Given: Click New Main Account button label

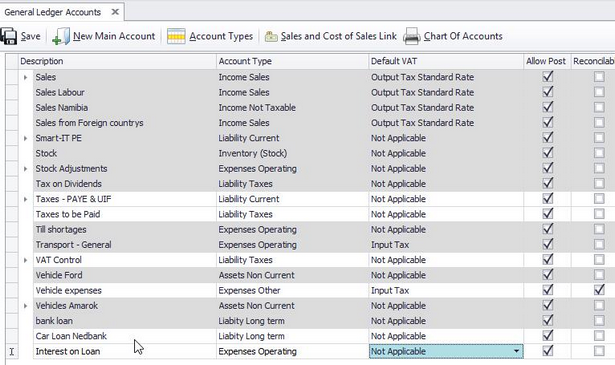Looking at the screenshot, I should (x=114, y=36).
